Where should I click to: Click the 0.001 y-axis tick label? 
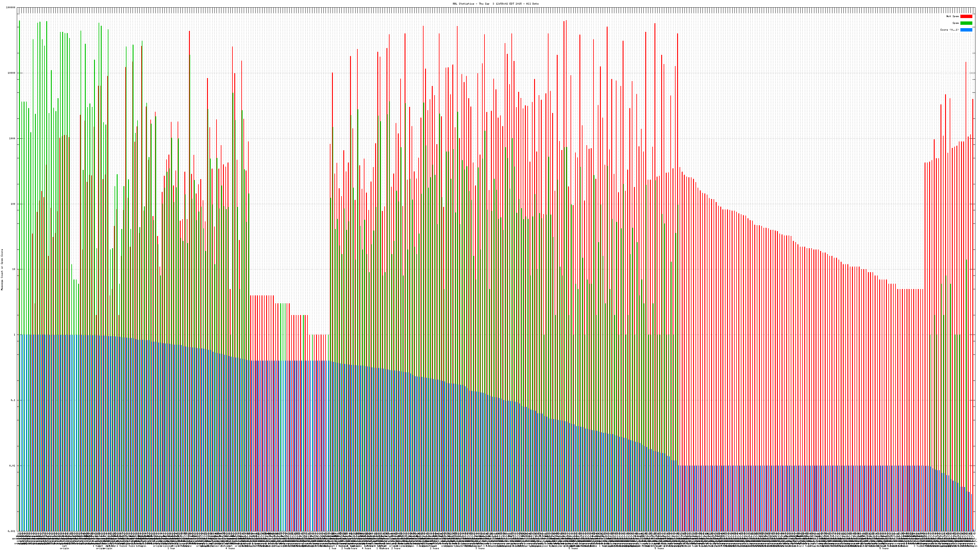pyautogui.click(x=12, y=531)
